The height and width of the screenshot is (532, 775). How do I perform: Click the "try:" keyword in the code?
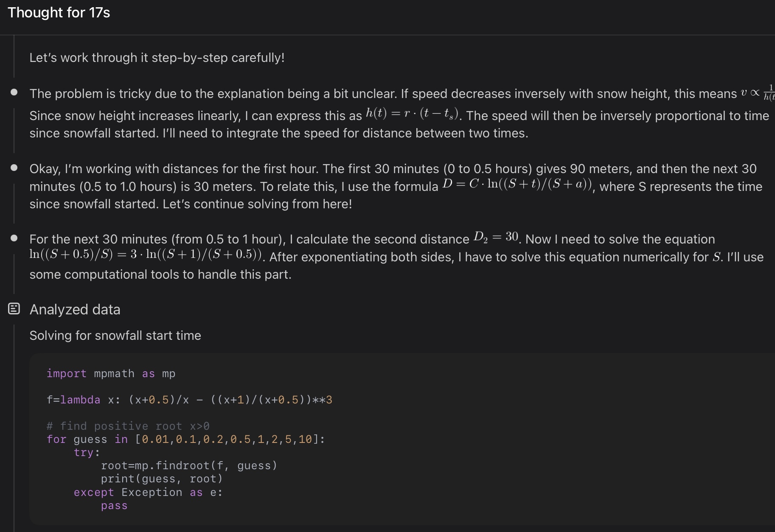tap(87, 453)
